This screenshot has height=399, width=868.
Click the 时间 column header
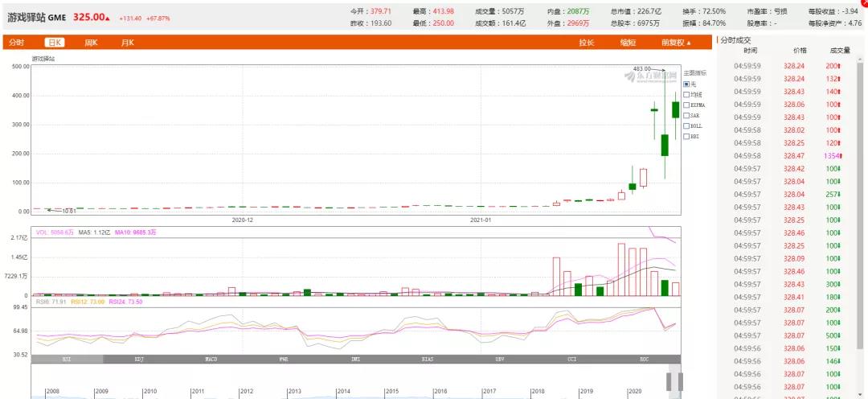coord(751,51)
